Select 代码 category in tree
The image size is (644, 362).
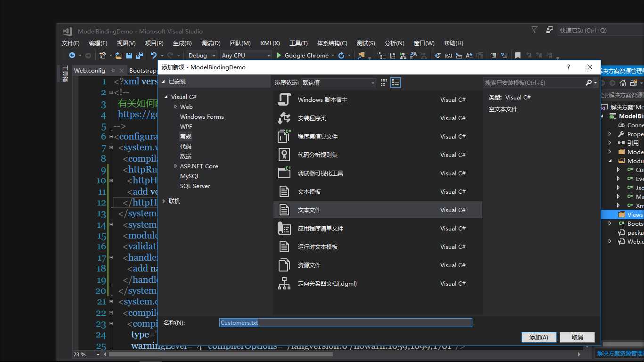tap(186, 146)
